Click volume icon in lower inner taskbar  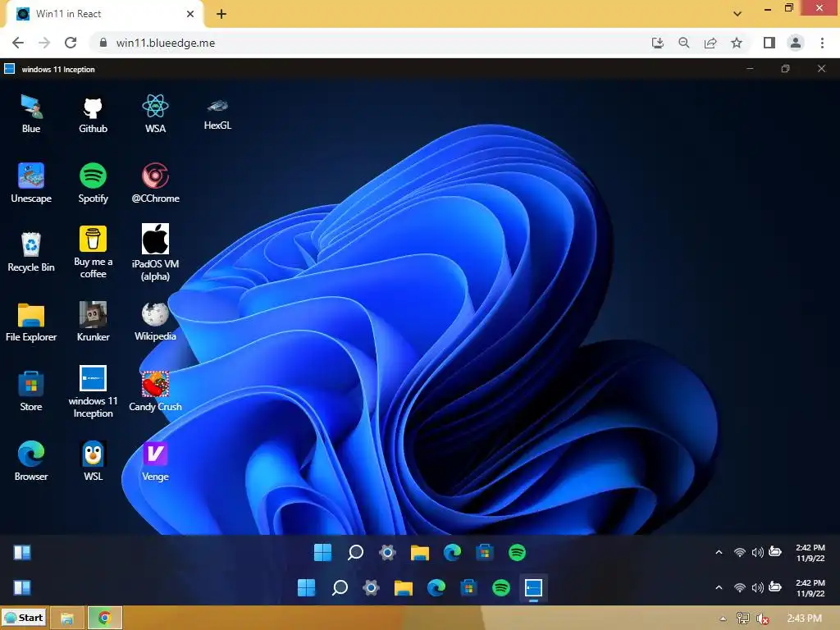[x=757, y=587]
